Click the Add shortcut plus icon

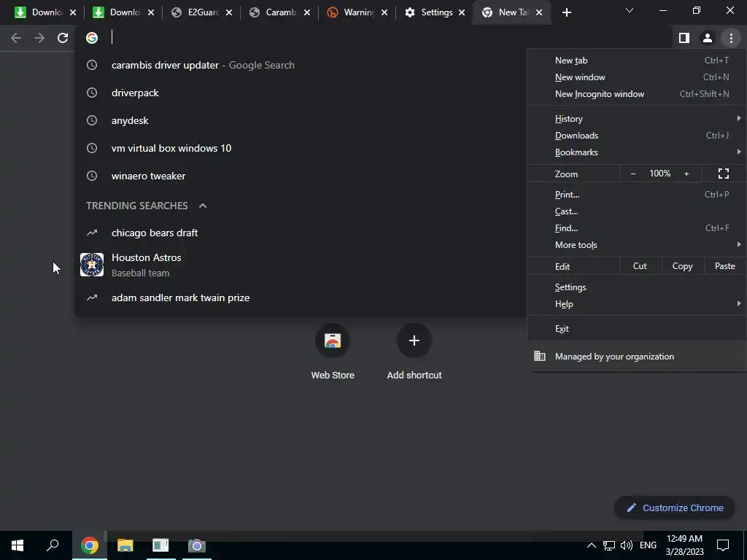414,341
